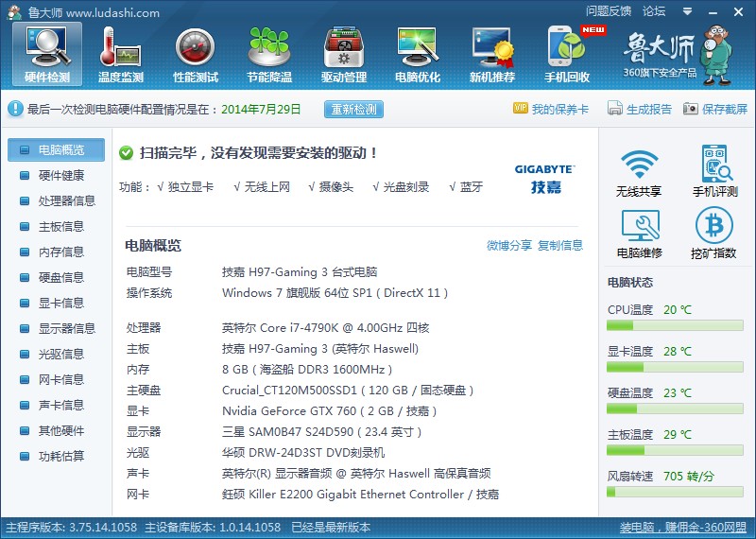Open the main menu dropdown arrow in the title bar
Screen dimensions: 756x539
(x=687, y=11)
